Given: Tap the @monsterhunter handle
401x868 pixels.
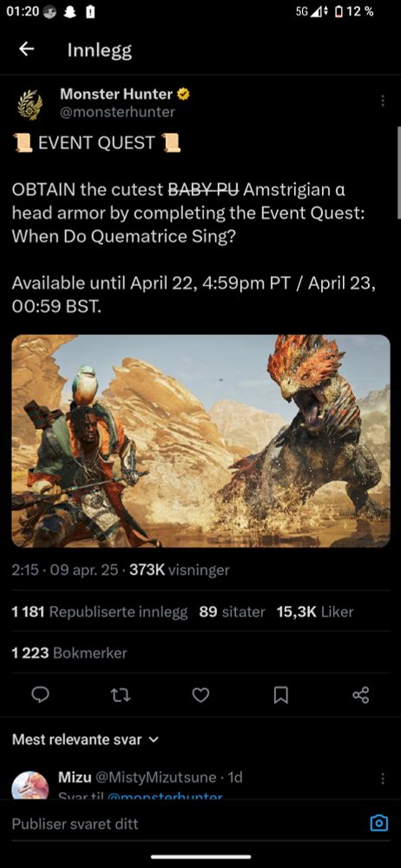Looking at the screenshot, I should pos(117,112).
